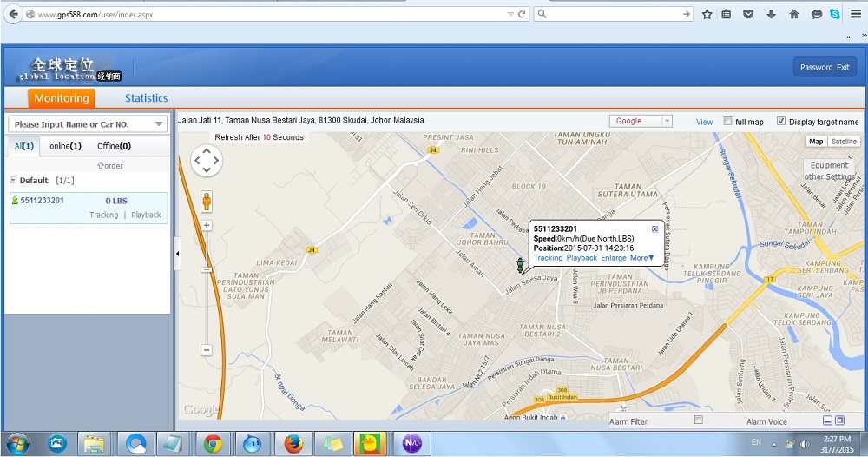Switch map to Map view
Screen dimensions: 868x457
tap(816, 142)
